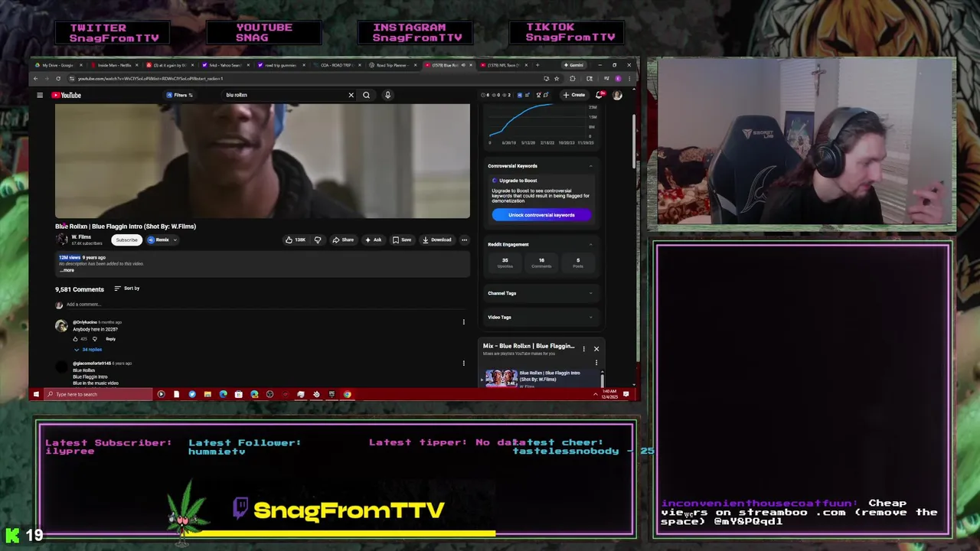Share the video
This screenshot has height=551, width=980.
tap(343, 240)
